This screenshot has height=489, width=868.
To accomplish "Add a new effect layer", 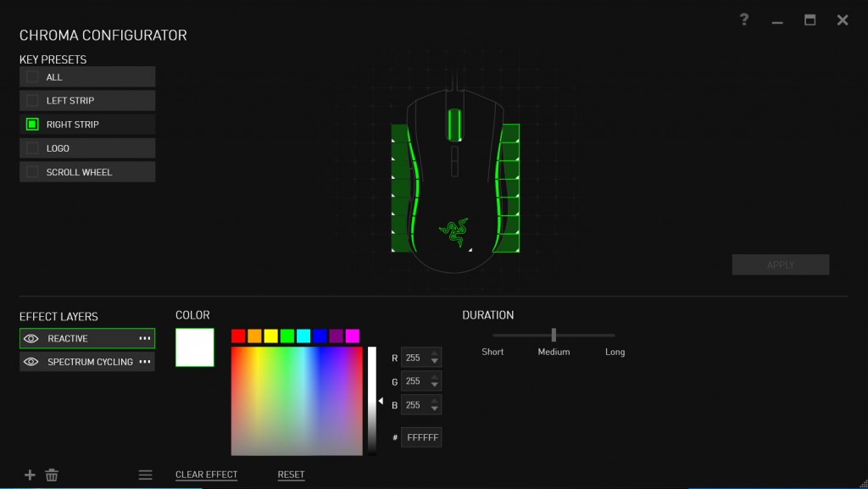I will coord(30,475).
